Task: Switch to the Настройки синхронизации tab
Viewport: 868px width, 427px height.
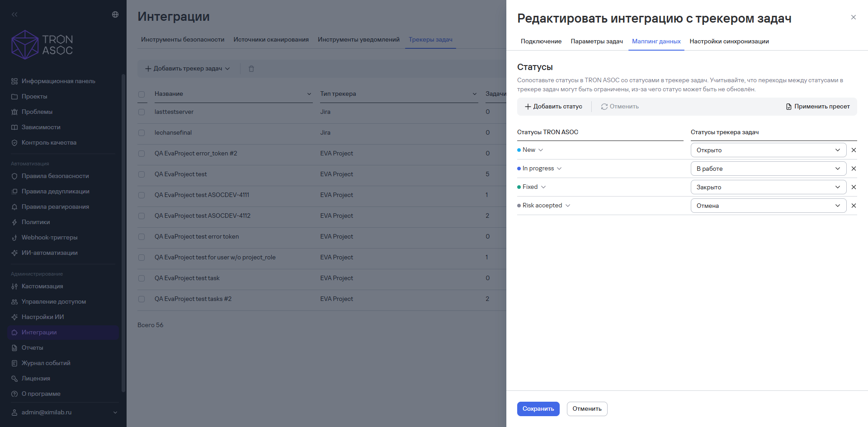Action: (x=729, y=41)
